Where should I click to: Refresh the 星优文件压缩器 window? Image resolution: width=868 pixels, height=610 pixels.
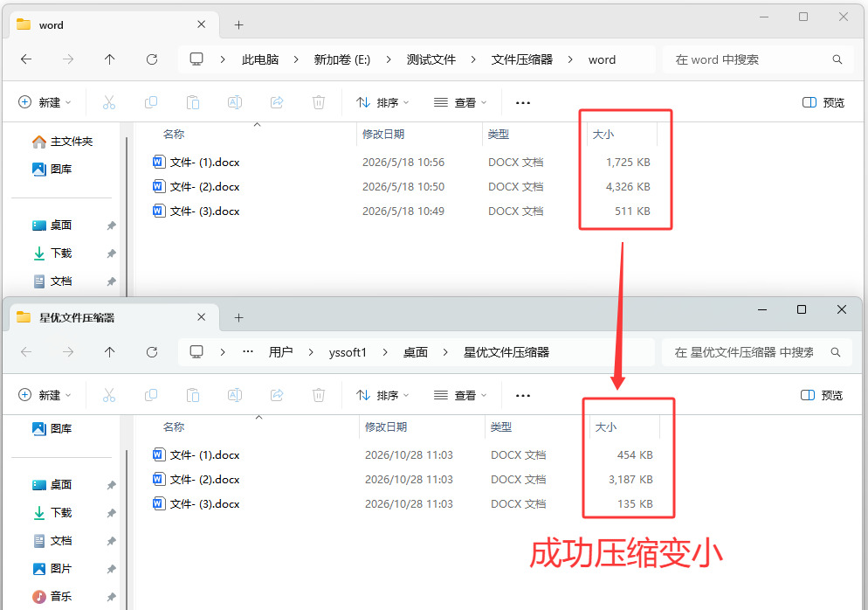(x=152, y=352)
